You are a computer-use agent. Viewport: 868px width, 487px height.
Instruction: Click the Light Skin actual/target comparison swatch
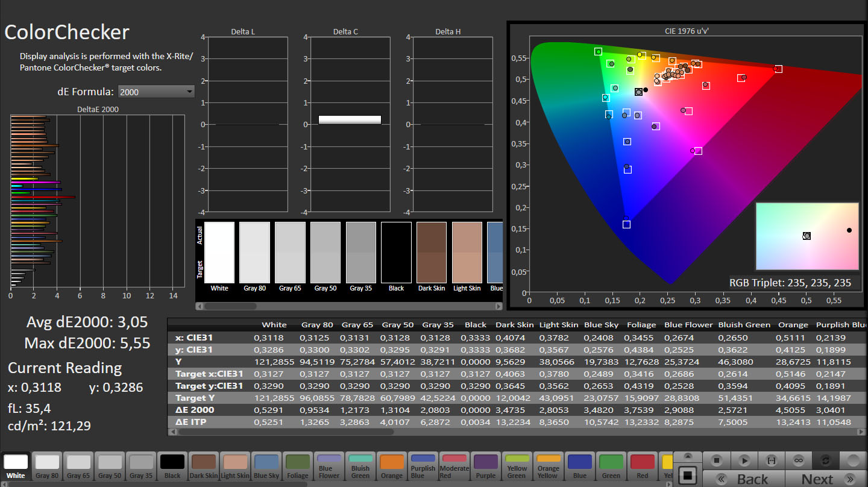click(467, 252)
